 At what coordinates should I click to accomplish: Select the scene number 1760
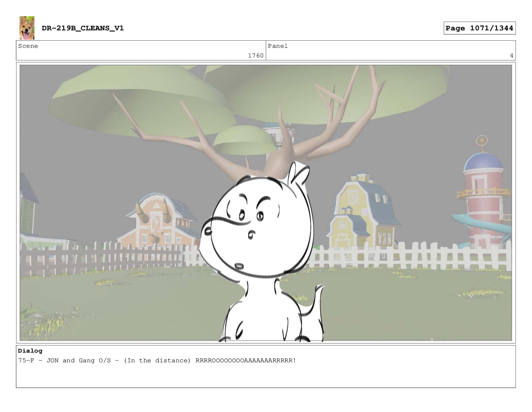point(256,56)
